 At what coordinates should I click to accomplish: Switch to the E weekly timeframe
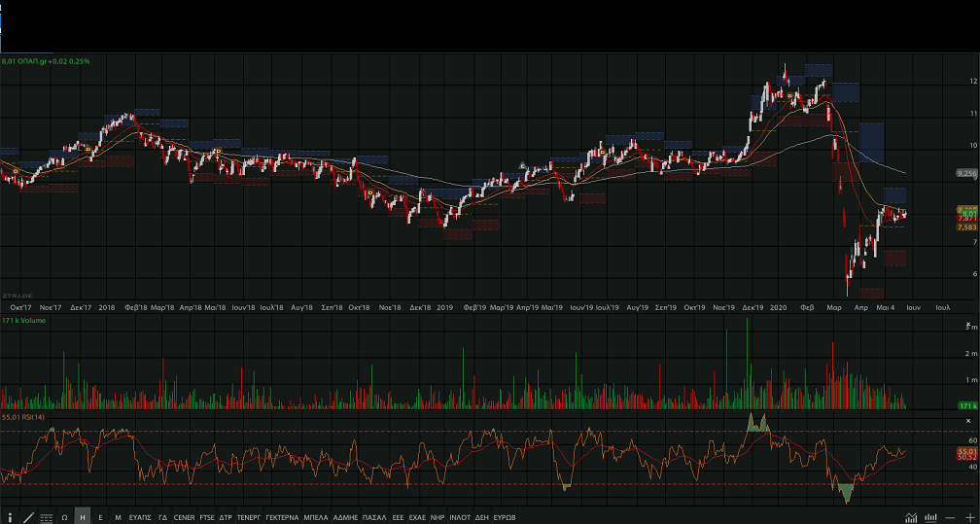tap(100, 517)
